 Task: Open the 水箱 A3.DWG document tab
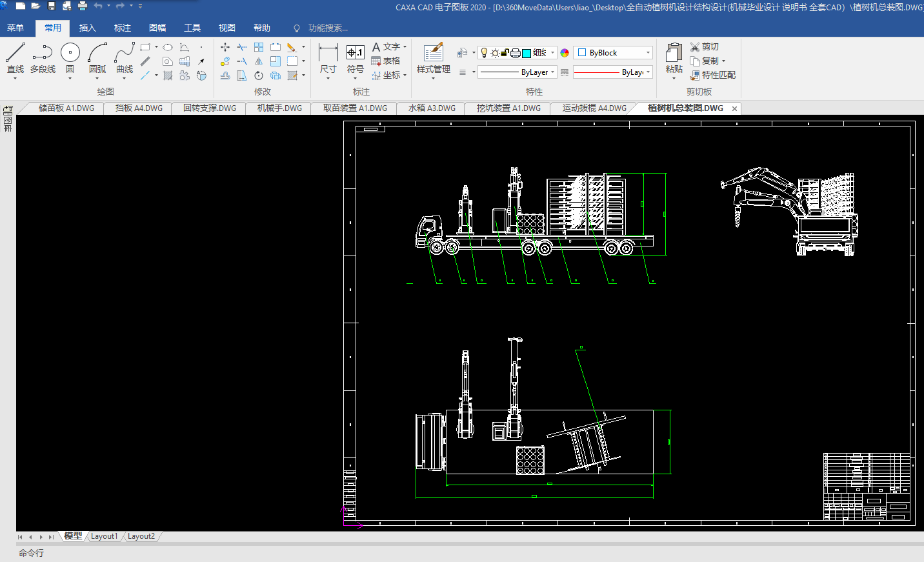pos(431,108)
